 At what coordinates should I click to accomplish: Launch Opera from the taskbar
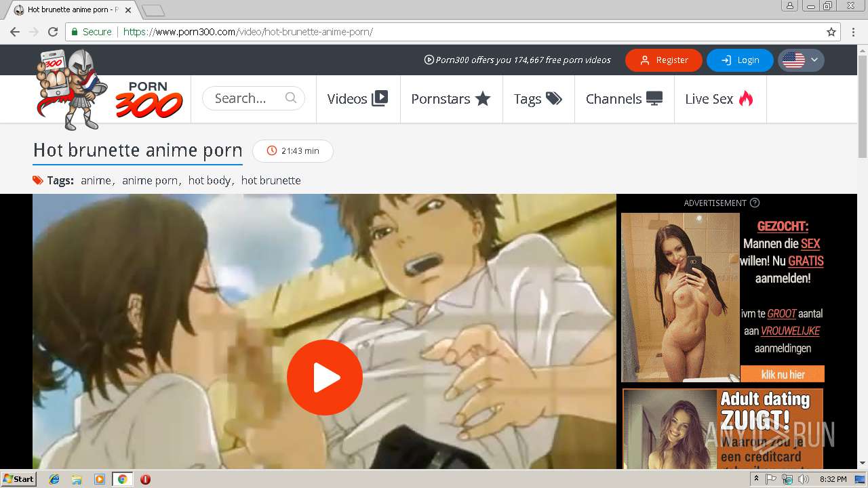click(145, 479)
